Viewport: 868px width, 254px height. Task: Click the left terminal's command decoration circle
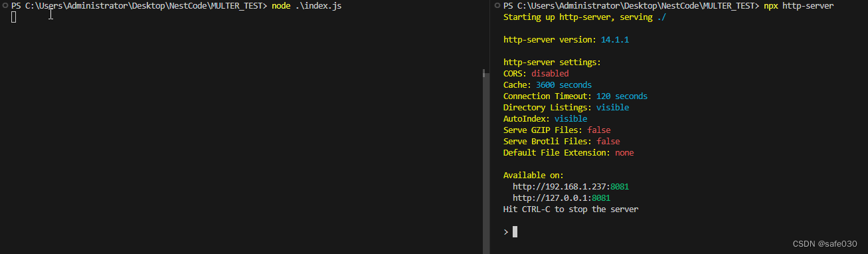5,5
